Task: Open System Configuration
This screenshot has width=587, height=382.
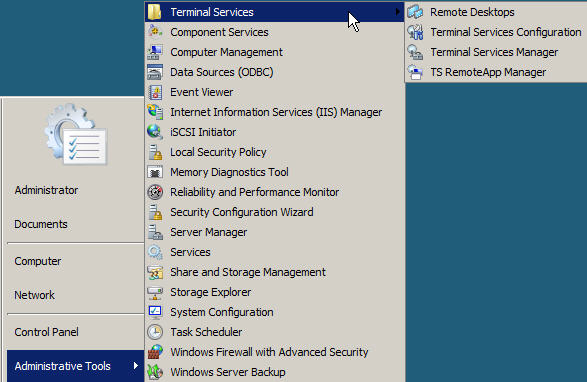Action: [274, 312]
